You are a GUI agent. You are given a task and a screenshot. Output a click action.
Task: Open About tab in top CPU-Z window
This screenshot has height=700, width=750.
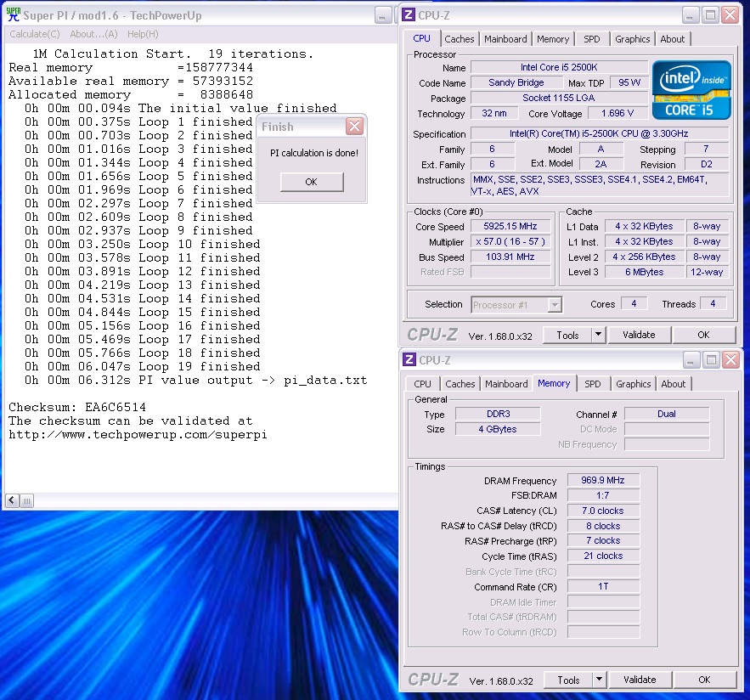pyautogui.click(x=673, y=39)
